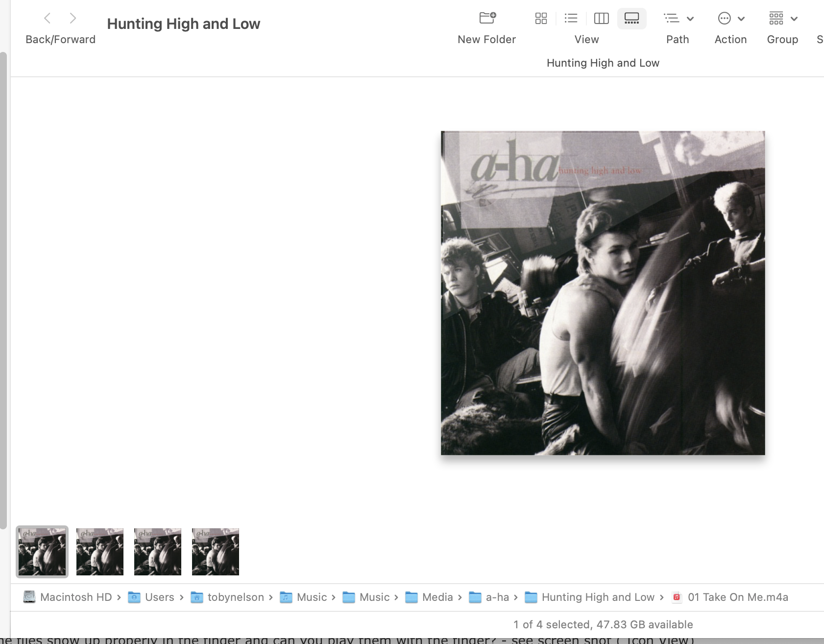Click the Macintosh HD drive icon
This screenshot has height=644, width=824.
click(x=29, y=597)
